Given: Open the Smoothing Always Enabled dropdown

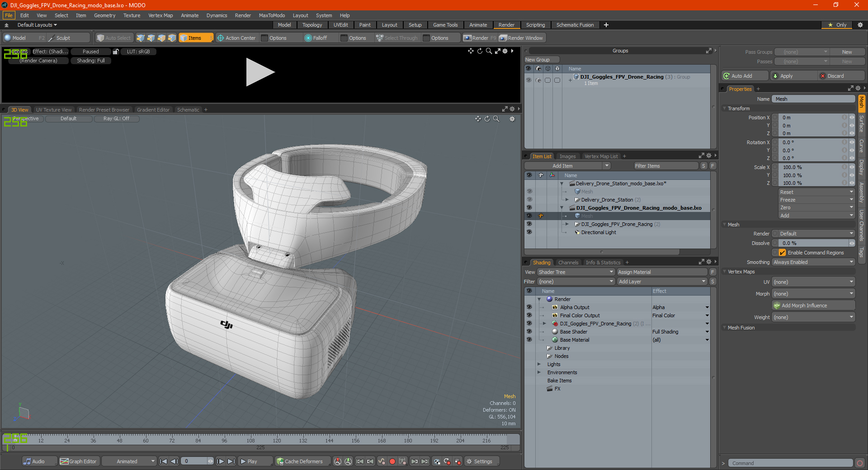Looking at the screenshot, I should pos(813,262).
